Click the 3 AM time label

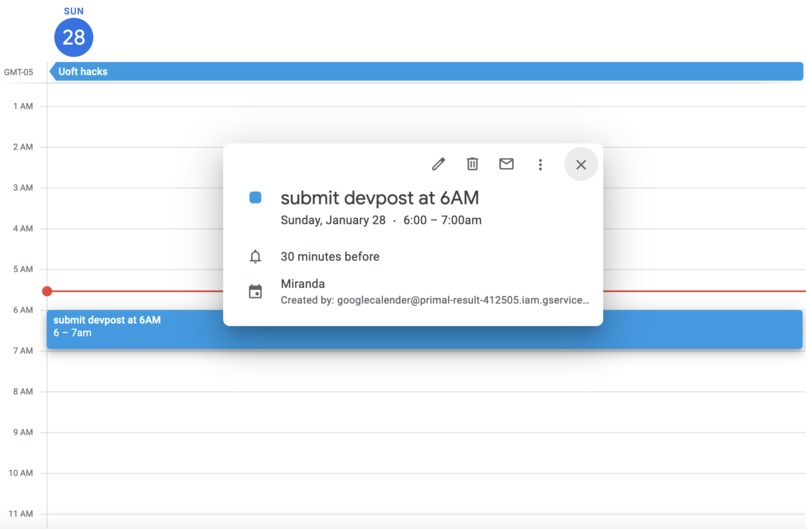23,188
